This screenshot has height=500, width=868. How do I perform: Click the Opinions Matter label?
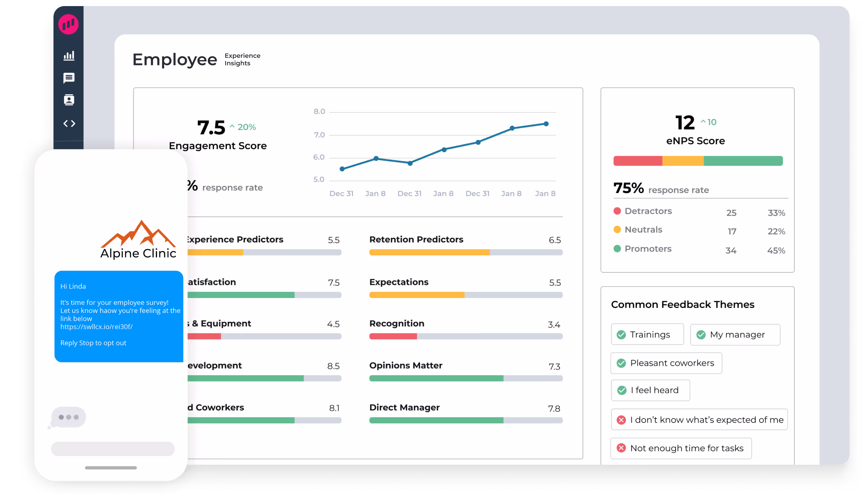(x=406, y=366)
